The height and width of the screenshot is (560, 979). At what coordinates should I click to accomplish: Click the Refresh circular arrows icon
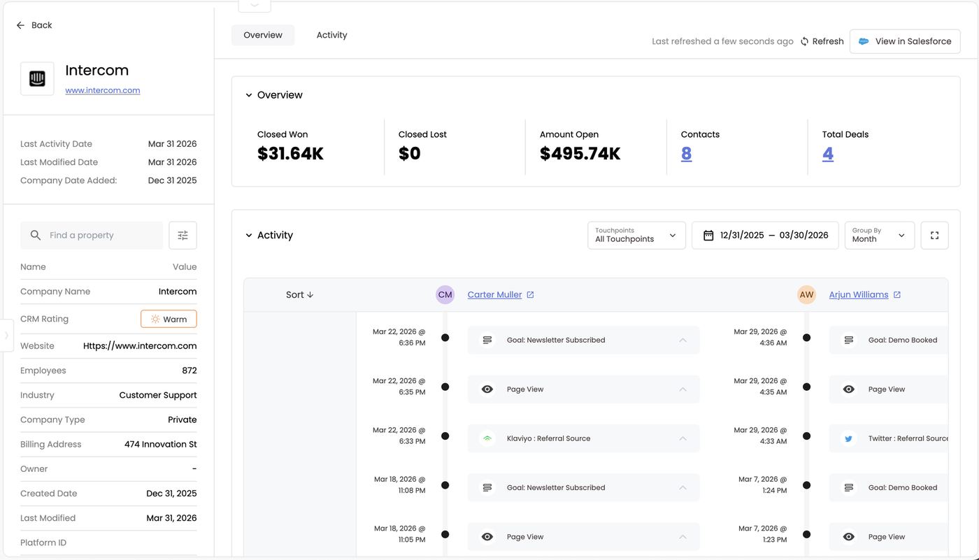805,41
